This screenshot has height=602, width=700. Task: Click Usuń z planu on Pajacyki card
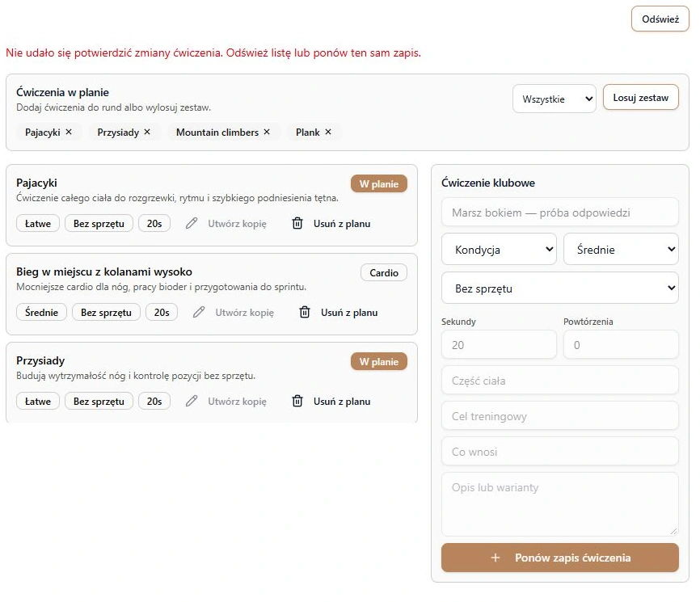click(342, 224)
